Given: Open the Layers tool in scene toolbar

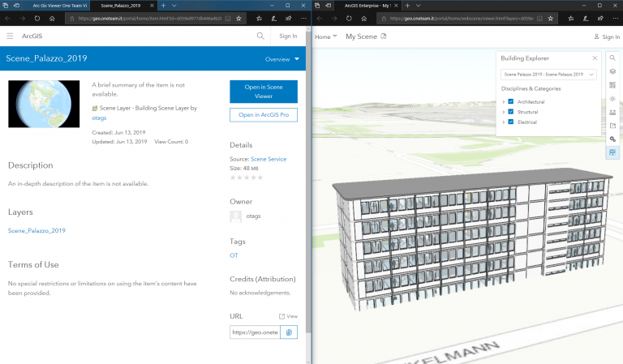Looking at the screenshot, I should (x=612, y=71).
